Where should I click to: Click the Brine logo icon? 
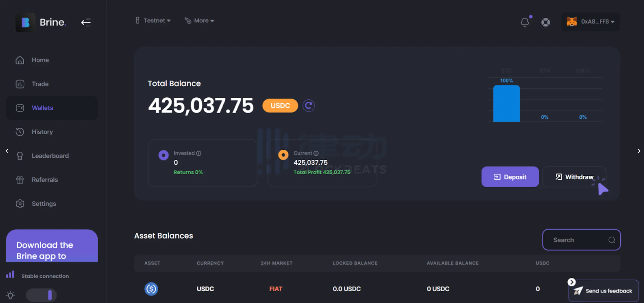click(25, 22)
